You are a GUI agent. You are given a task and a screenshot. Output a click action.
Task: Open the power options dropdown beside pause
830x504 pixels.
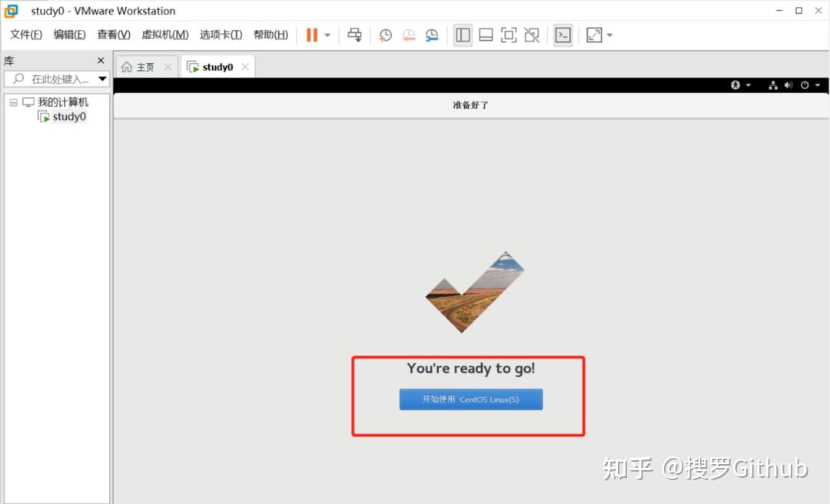coord(327,35)
